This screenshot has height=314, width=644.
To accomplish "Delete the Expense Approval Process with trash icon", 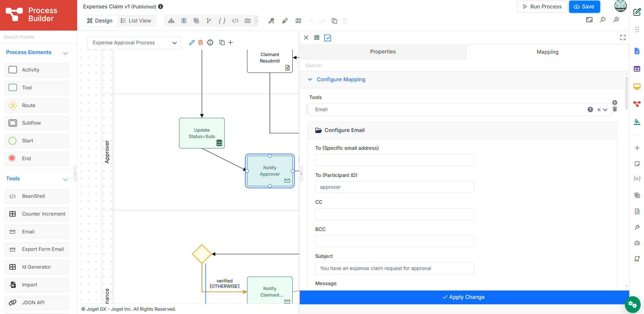I will pyautogui.click(x=200, y=43).
